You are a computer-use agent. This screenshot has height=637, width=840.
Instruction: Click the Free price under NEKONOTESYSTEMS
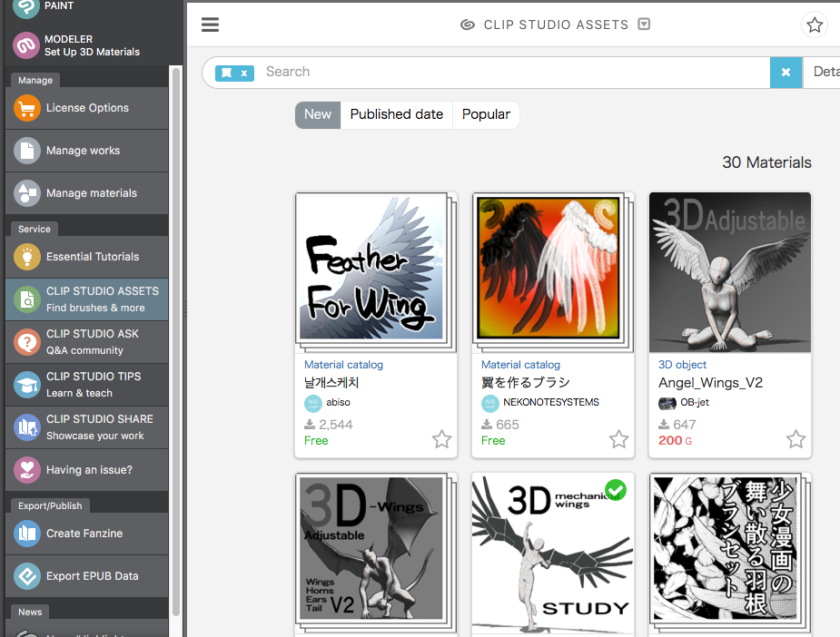tap(493, 441)
